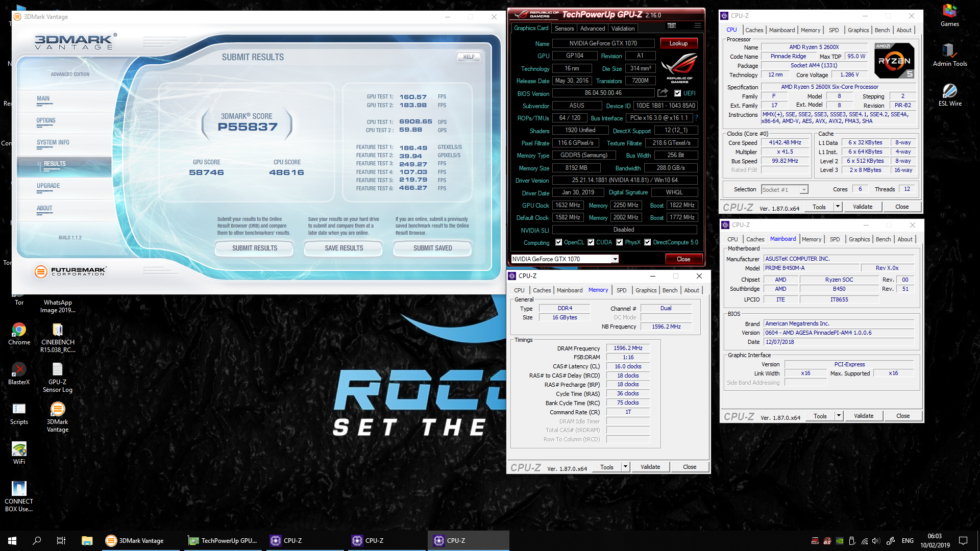
Task: Toggle the CUDA checkbox
Action: point(591,242)
